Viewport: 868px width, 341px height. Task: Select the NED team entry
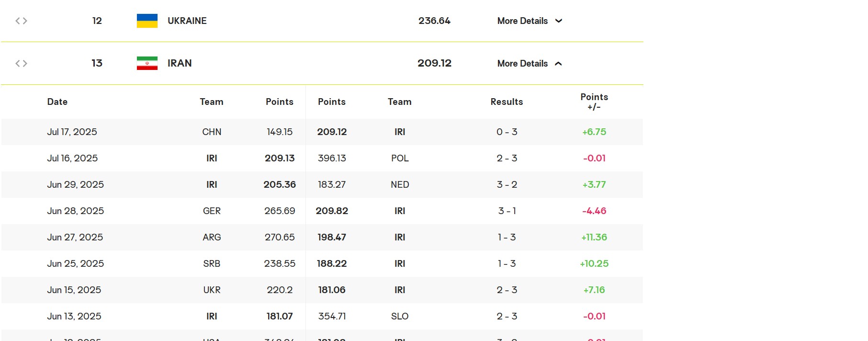(400, 184)
